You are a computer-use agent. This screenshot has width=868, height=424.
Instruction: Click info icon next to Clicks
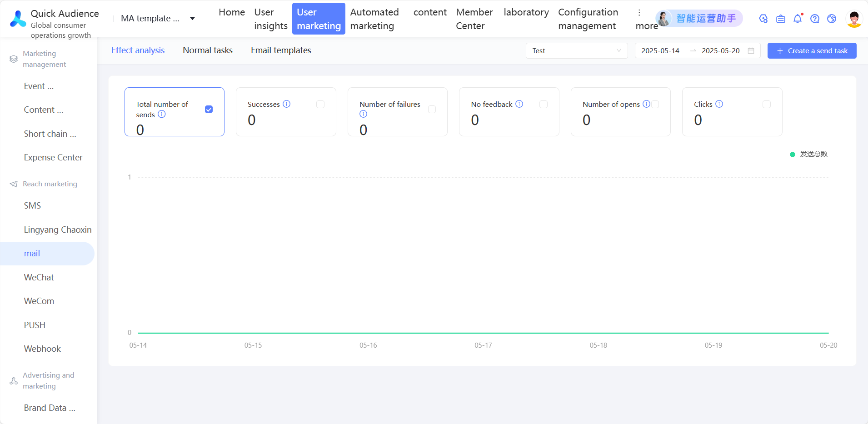[x=719, y=104]
